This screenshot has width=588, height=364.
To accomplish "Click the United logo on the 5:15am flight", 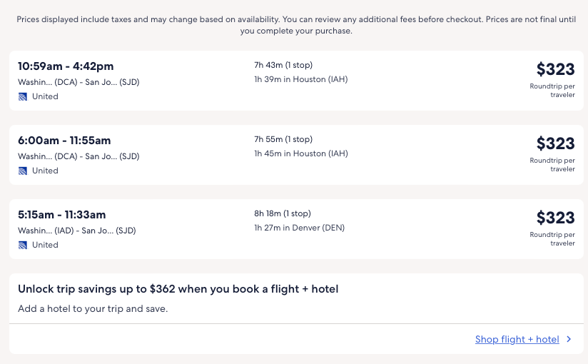I will [x=23, y=245].
